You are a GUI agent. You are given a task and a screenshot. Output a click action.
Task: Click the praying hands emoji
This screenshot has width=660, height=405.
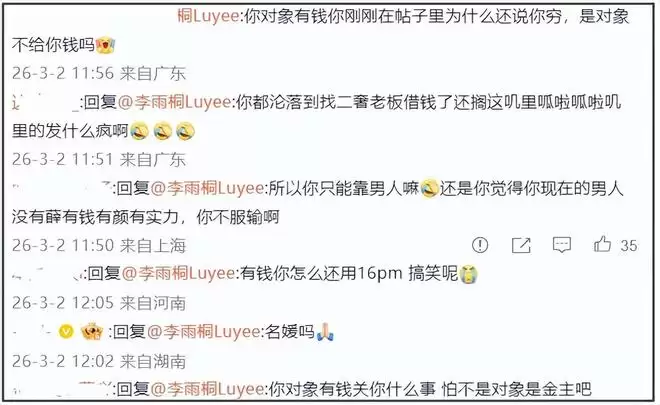(x=325, y=332)
